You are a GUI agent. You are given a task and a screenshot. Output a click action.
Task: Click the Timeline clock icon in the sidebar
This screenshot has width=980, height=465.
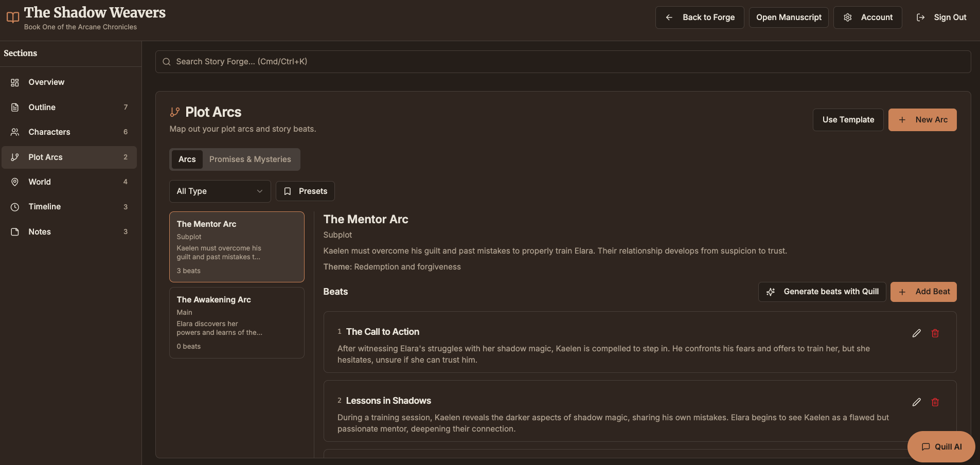(x=15, y=207)
